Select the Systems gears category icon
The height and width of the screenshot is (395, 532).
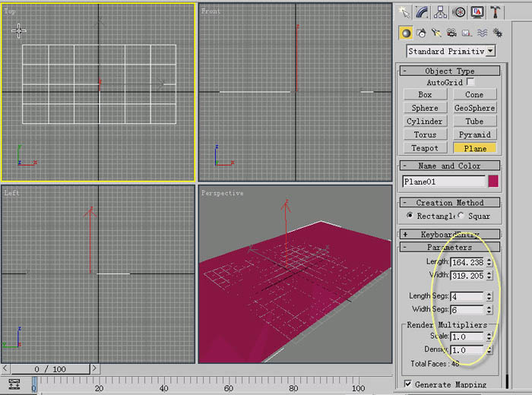tap(497, 33)
